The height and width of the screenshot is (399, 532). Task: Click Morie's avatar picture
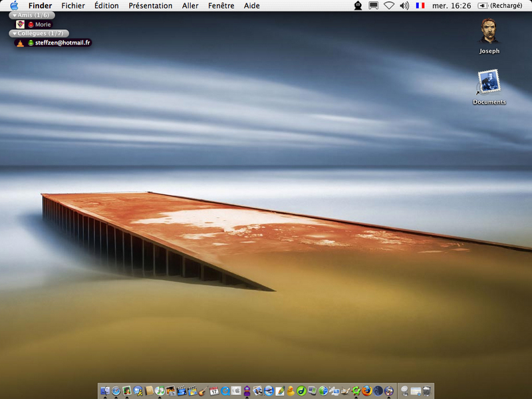tap(20, 24)
